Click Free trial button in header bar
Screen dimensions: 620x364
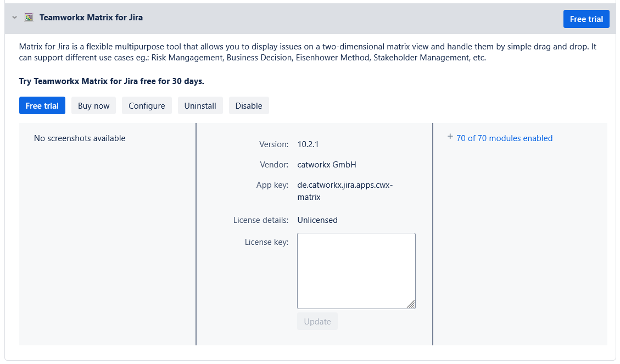click(x=586, y=19)
